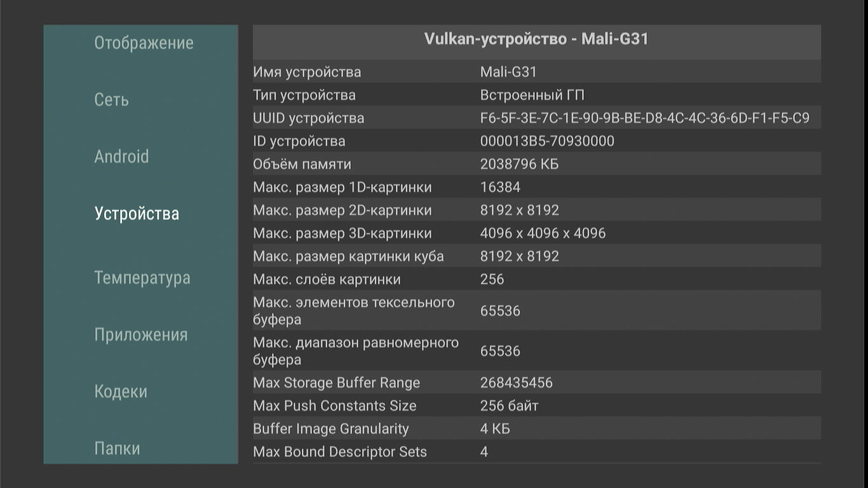Screen dimensions: 868x488
Task: Select the Max Bound Descriptor Sets row
Action: (536, 452)
